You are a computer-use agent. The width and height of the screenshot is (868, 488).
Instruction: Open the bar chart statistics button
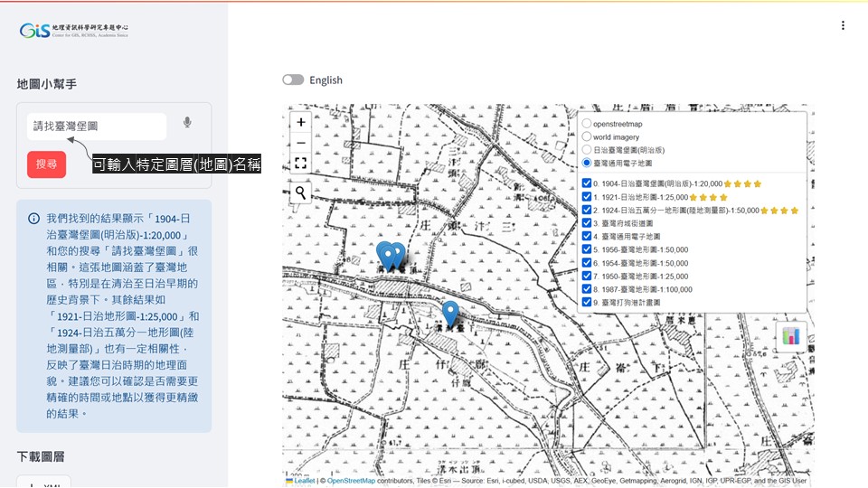[791, 335]
